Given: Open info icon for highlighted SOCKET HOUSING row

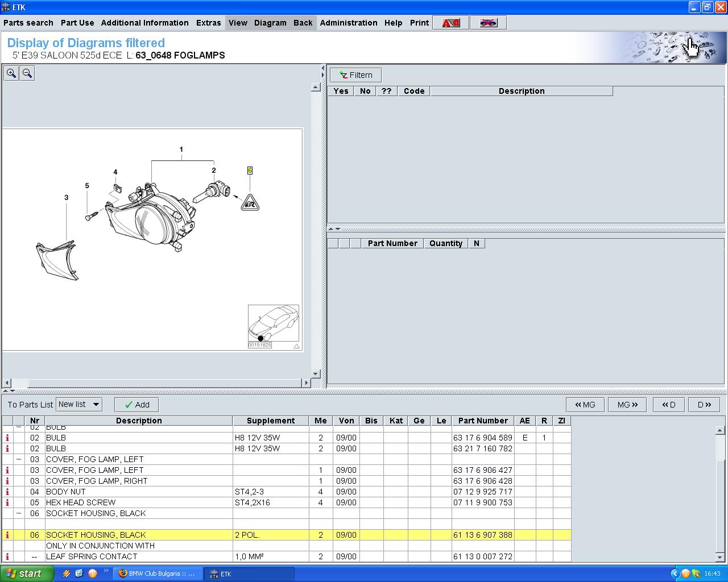Looking at the screenshot, I should point(7,535).
